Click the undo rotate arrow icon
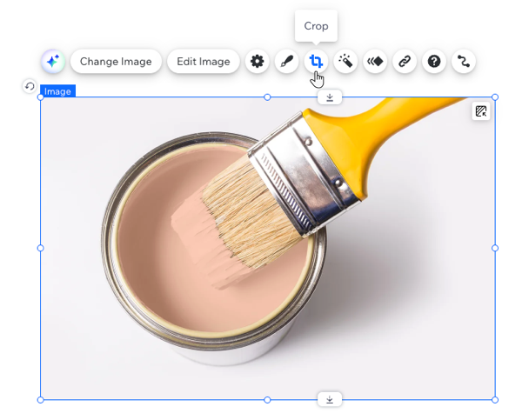Viewport: 522px width, 420px height. coord(30,87)
